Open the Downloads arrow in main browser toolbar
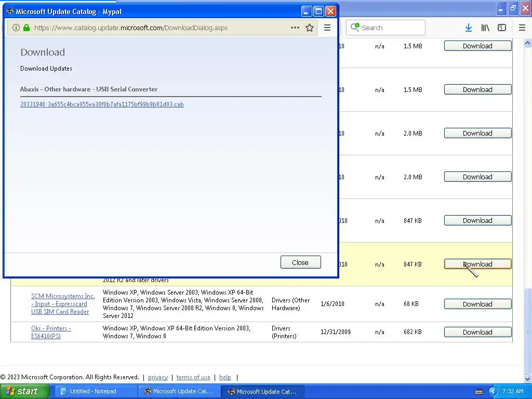Viewport: 532px width, 399px height. (468, 28)
